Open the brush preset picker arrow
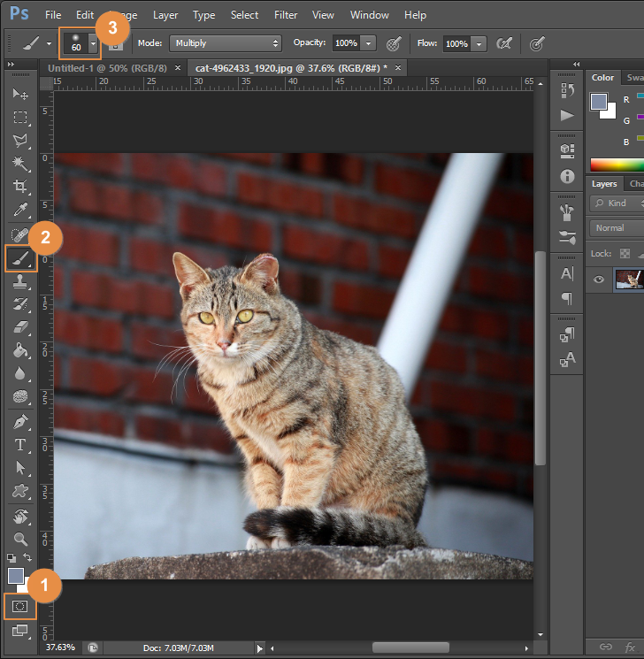The width and height of the screenshot is (644, 659). click(93, 43)
